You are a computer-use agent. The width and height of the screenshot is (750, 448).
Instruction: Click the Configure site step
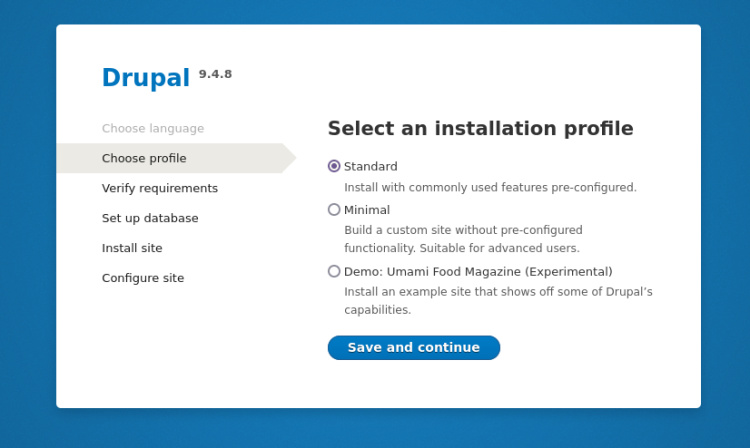(143, 278)
